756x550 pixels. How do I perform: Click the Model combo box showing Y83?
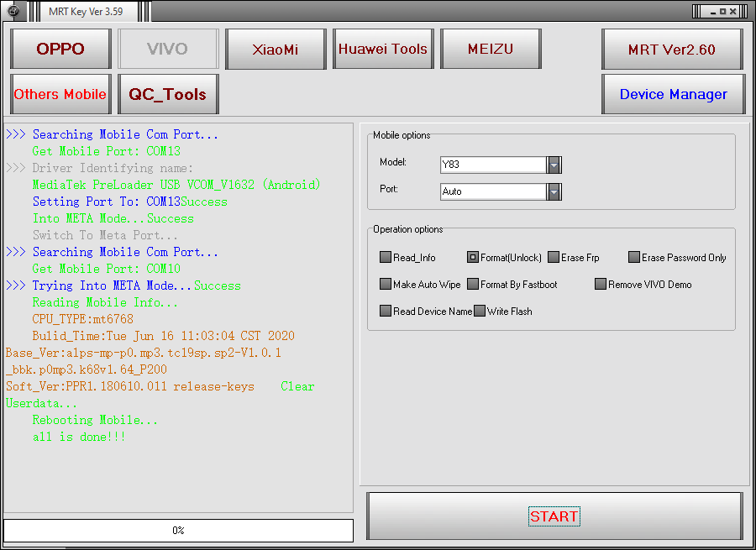[501, 165]
